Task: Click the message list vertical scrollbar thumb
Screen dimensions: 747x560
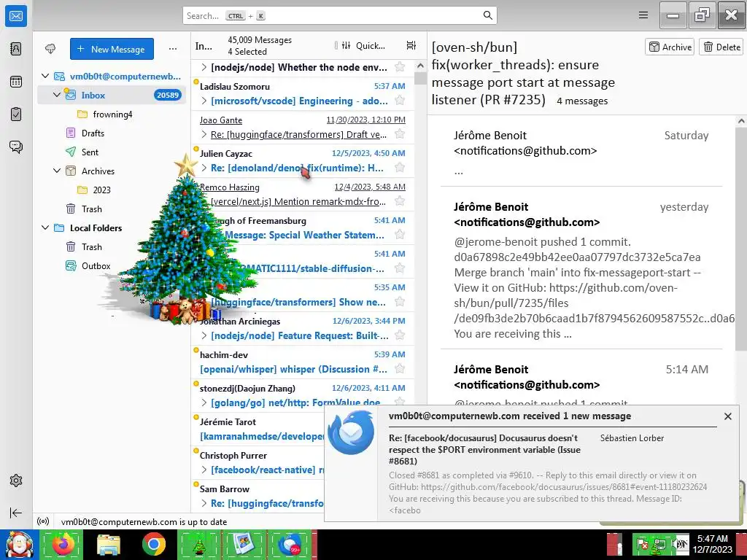Action: click(x=420, y=79)
